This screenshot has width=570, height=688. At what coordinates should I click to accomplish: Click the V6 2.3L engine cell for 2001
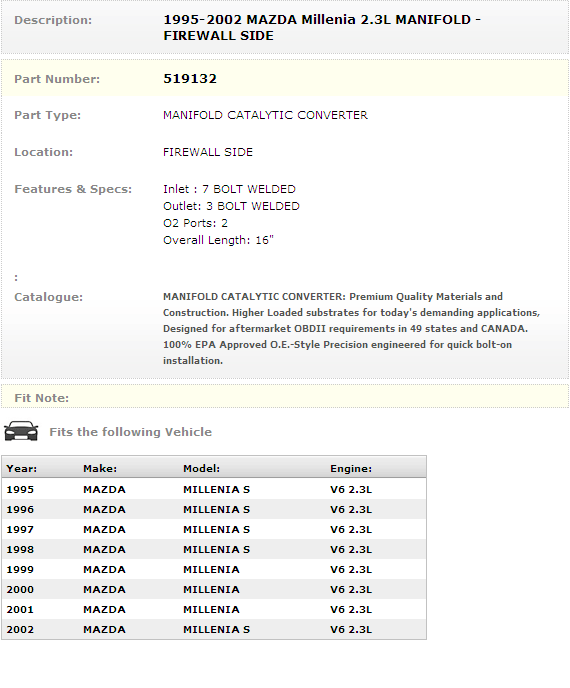(x=351, y=609)
